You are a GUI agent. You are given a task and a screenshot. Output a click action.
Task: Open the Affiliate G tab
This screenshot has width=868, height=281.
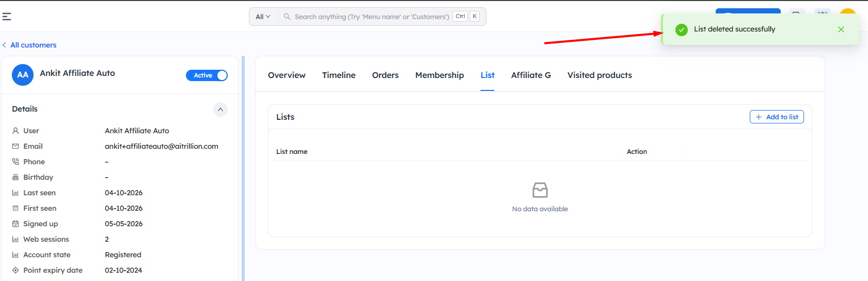pos(531,75)
